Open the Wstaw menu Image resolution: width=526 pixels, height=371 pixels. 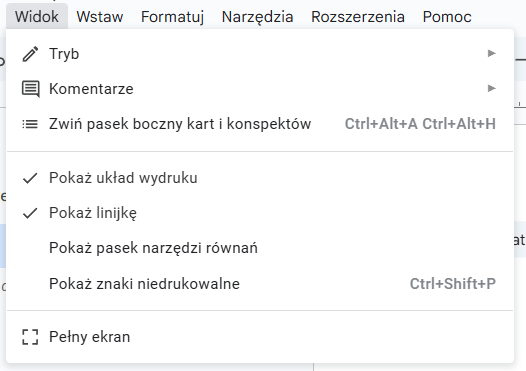(x=100, y=17)
